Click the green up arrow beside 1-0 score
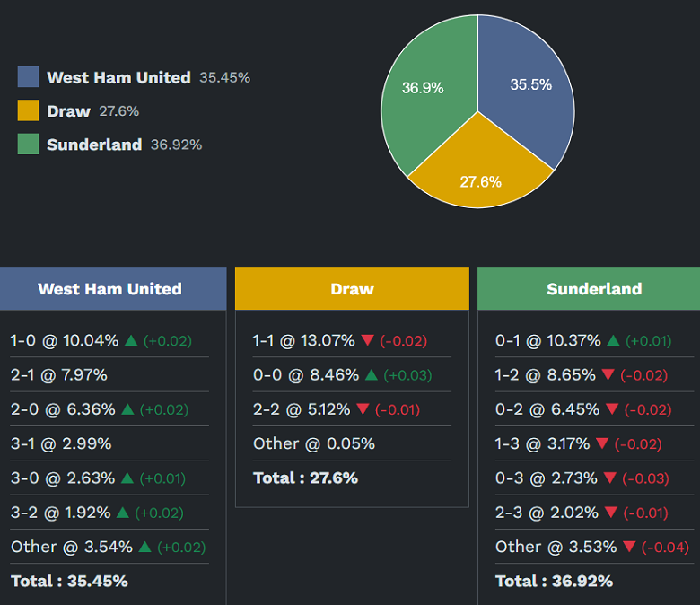The height and width of the screenshot is (605, 700). (x=131, y=340)
